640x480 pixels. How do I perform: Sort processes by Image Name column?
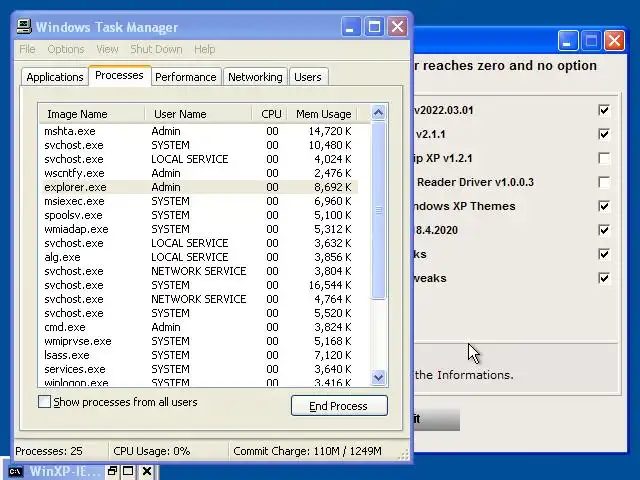tap(92, 114)
